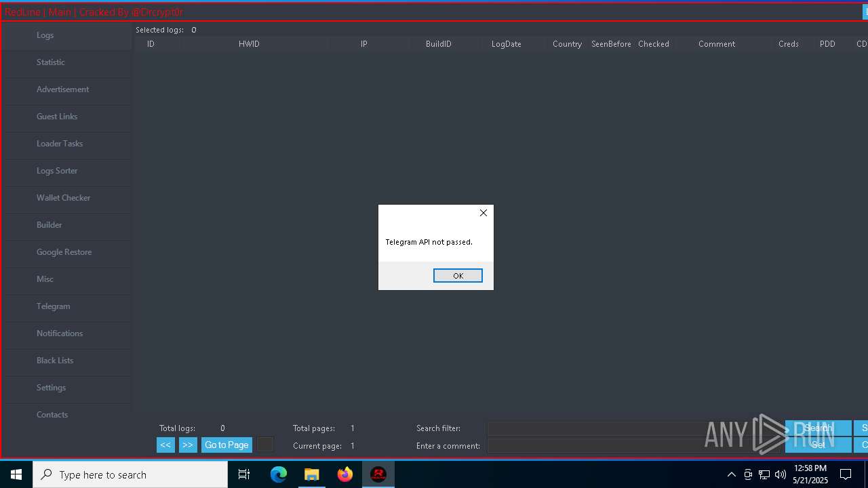Sort by the IP column header

pos(364,44)
